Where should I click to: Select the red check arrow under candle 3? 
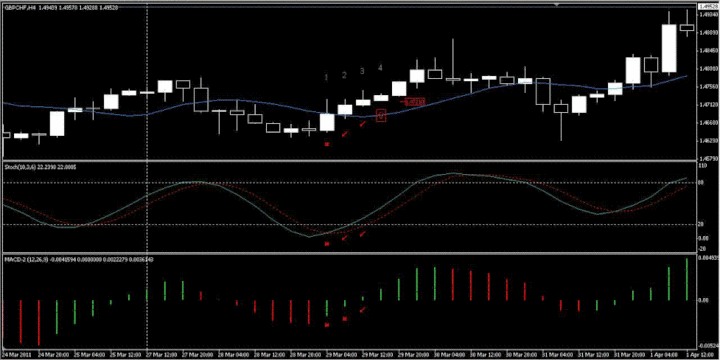363,123
